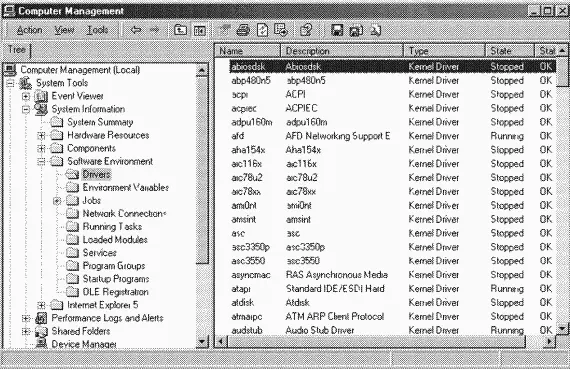Screen dimensions: 570x369
Task: Click driver list vertical scrollbar down arrow
Action: (x=562, y=329)
